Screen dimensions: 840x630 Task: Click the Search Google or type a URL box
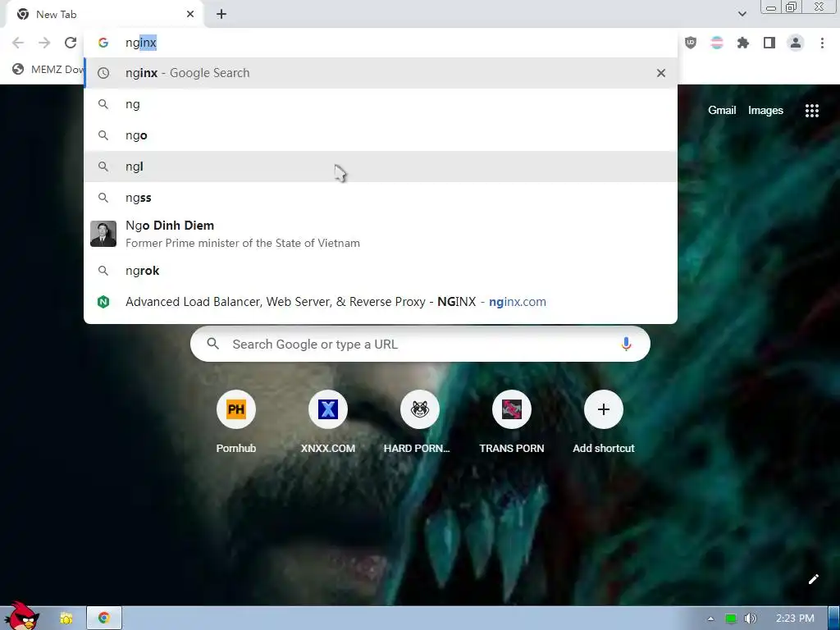(x=420, y=344)
